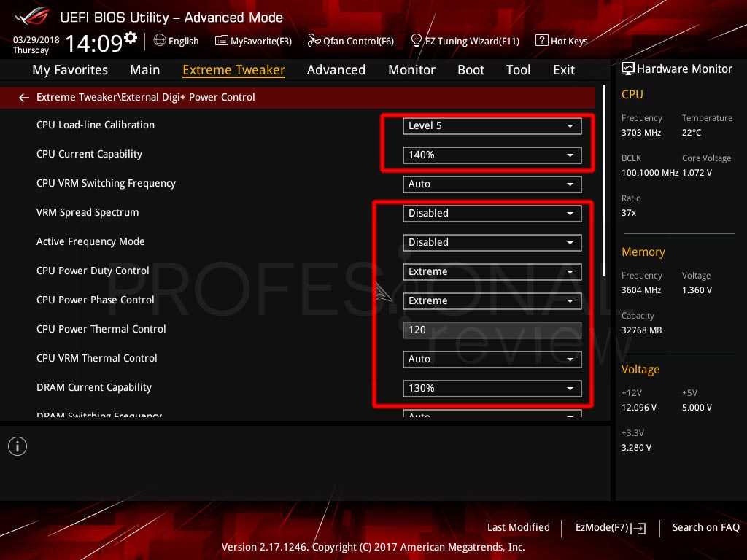
Task: Open the Monitor tab
Action: (x=411, y=70)
